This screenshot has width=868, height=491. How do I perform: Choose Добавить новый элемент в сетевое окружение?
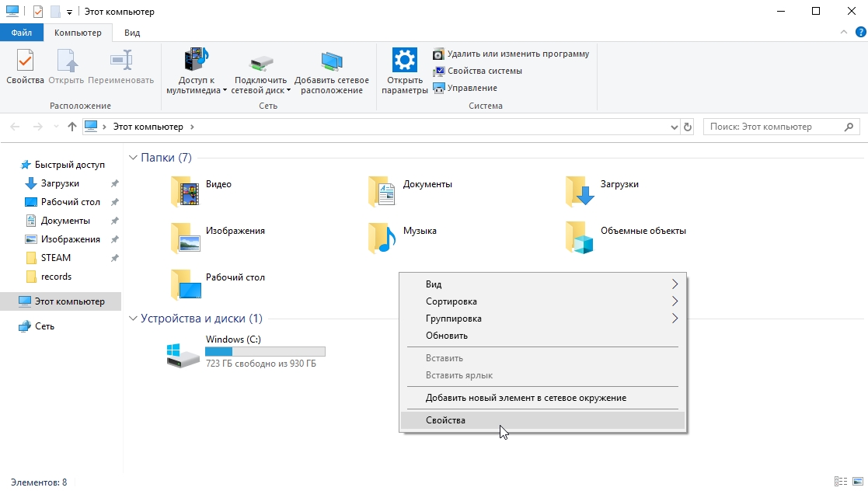pyautogui.click(x=542, y=398)
